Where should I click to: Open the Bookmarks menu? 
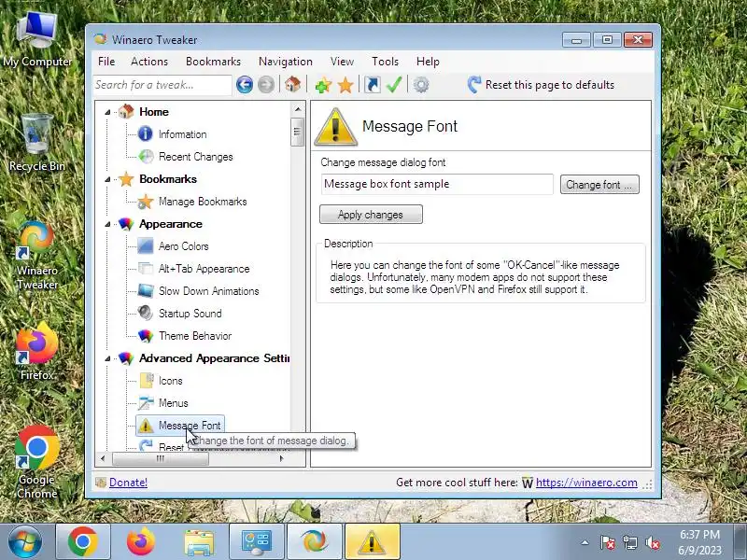(x=214, y=62)
